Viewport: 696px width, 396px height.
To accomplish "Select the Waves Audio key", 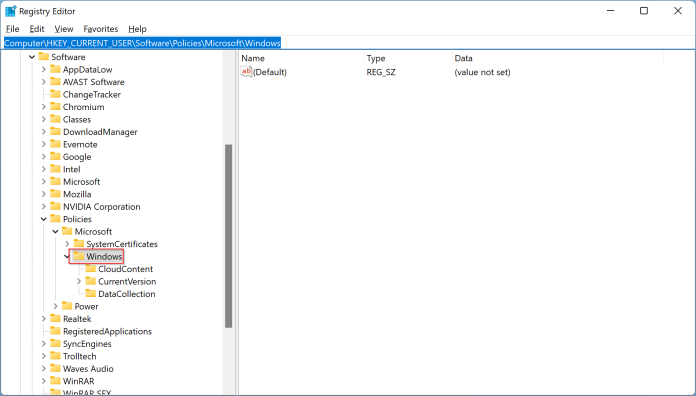I will (x=88, y=368).
